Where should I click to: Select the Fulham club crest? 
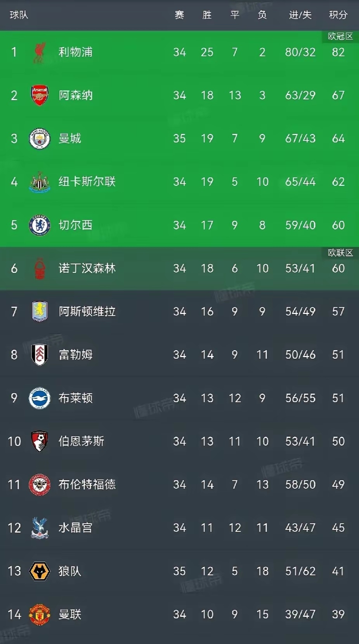(39, 354)
